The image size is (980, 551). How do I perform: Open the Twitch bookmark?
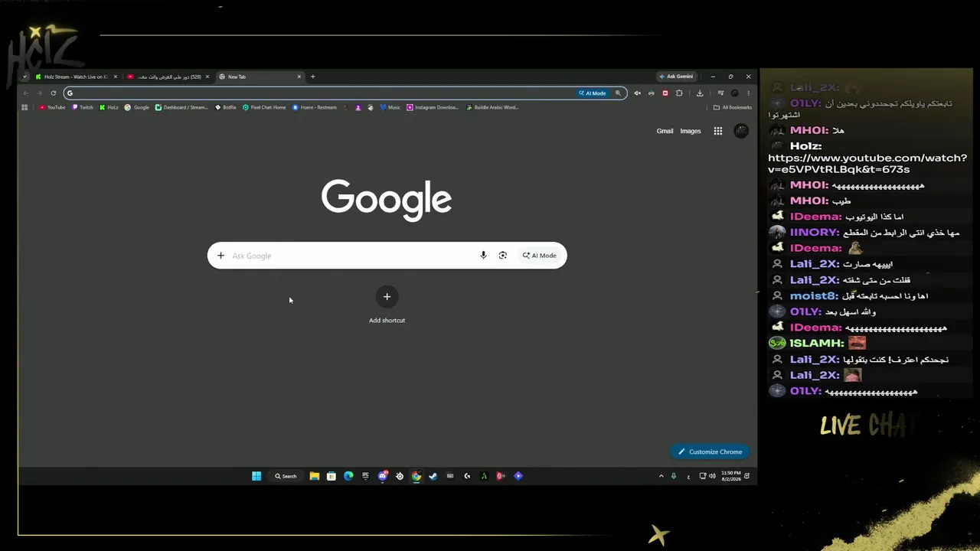(x=83, y=107)
